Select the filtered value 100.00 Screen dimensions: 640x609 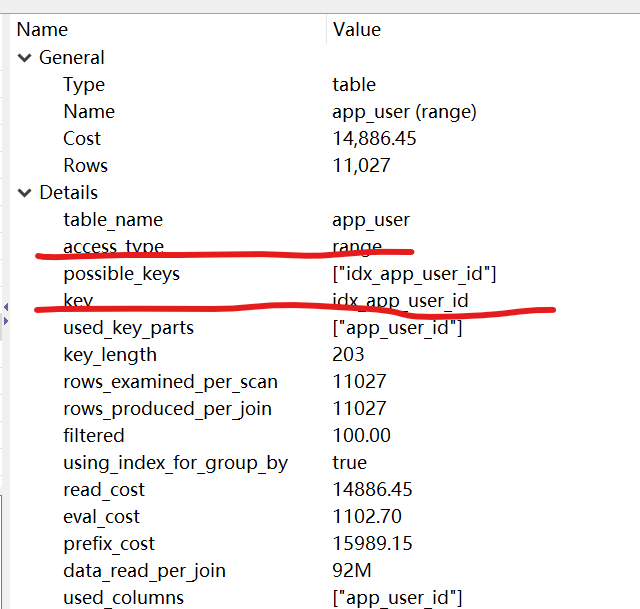coord(361,436)
